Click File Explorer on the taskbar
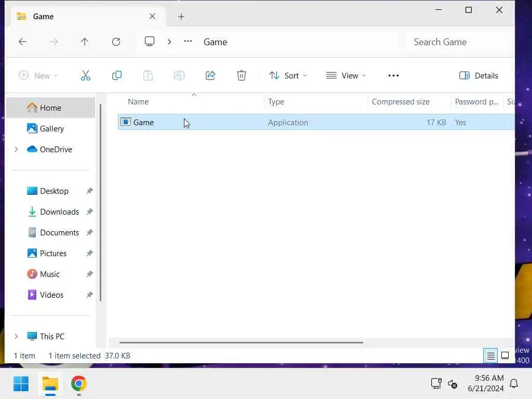Screen dimensions: 532x399 point(50,384)
